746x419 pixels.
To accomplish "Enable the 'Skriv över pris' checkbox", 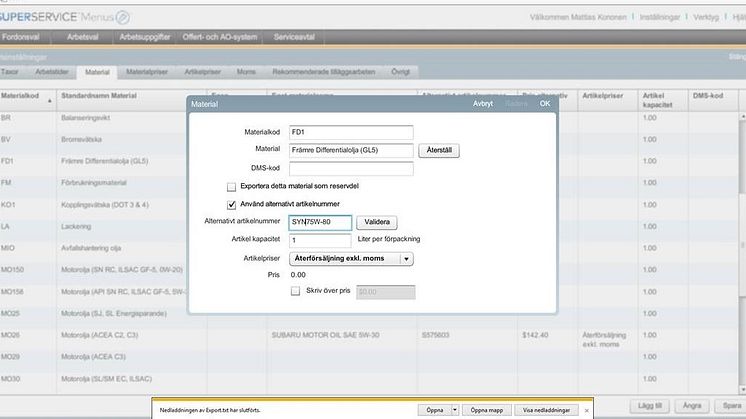I will [x=295, y=291].
